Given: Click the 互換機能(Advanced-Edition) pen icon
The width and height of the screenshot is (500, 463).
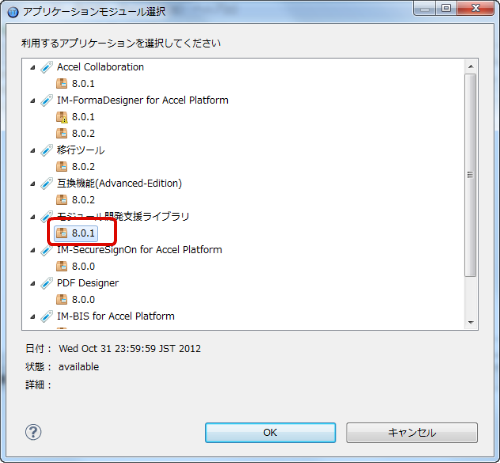Looking at the screenshot, I should [x=46, y=183].
